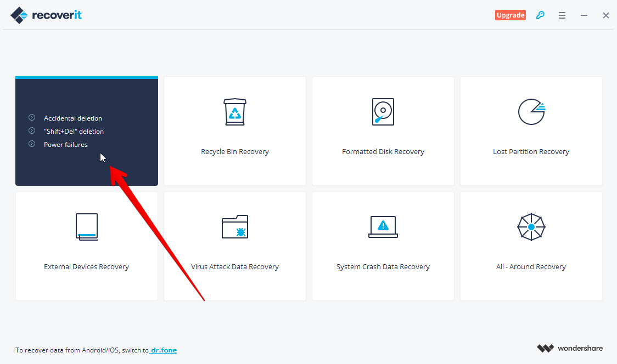
Task: Follow the dr.fone link
Action: (x=164, y=350)
